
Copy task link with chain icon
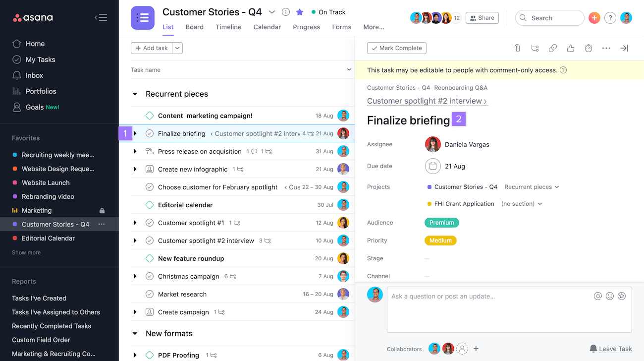[553, 48]
